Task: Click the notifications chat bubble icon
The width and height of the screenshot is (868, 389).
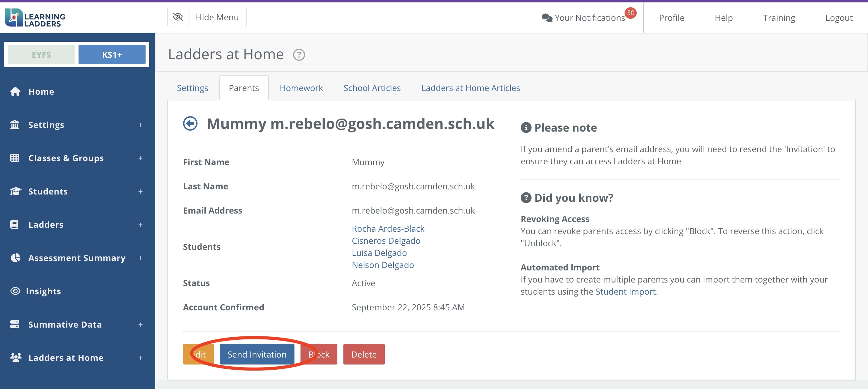Action: [x=547, y=18]
